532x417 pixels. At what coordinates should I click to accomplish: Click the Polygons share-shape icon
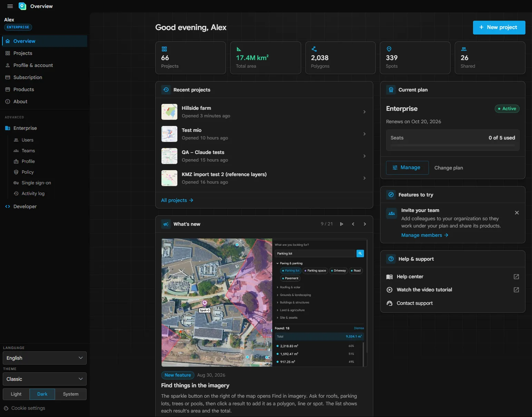pyautogui.click(x=314, y=49)
